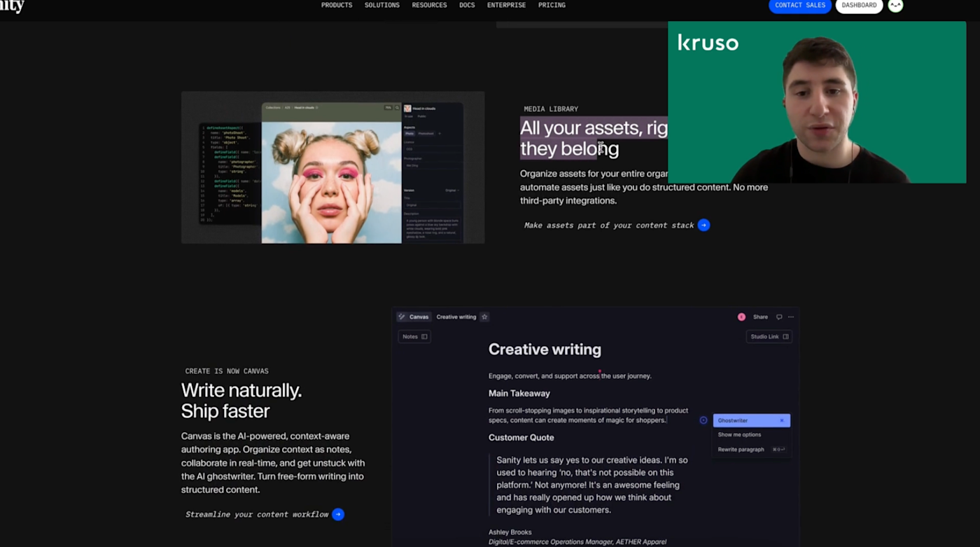Click the kruso logo in video overlay

(708, 43)
